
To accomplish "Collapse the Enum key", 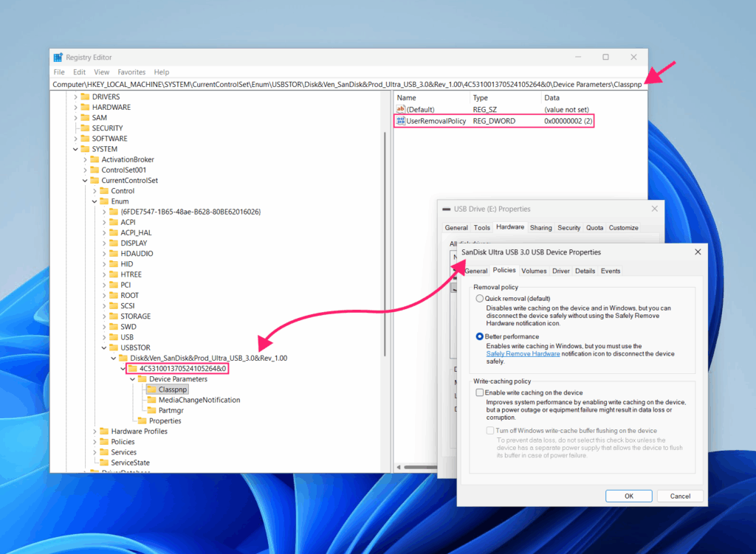I will (x=94, y=201).
